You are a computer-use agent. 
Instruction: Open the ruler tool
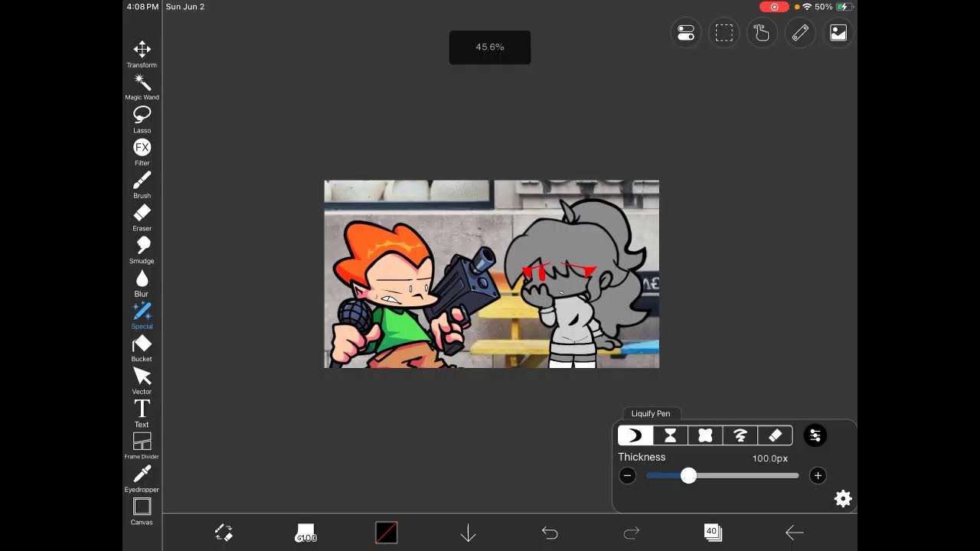[x=800, y=33]
